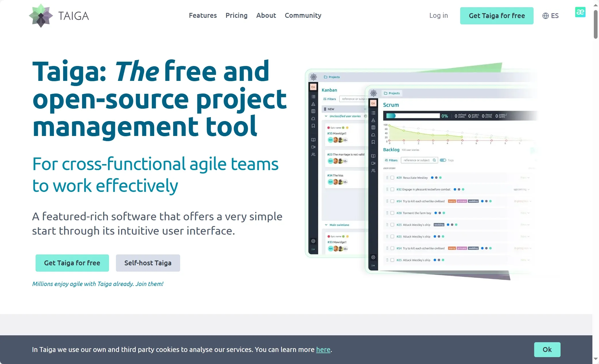
Task: Click the Self-host Taiga button
Action: coord(148,263)
